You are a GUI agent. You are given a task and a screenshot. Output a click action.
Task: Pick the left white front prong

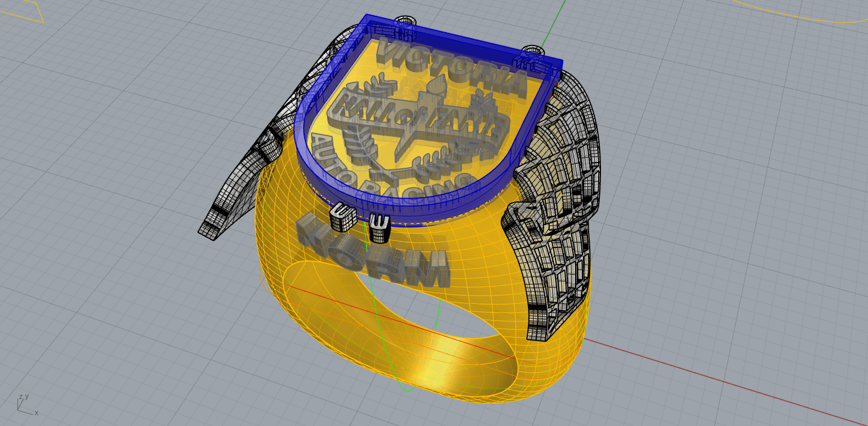point(342,218)
